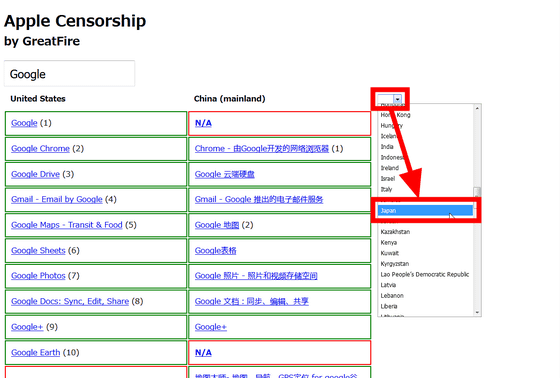Image resolution: width=560 pixels, height=378 pixels.
Task: Open the China column Google+ link
Action: tap(211, 327)
